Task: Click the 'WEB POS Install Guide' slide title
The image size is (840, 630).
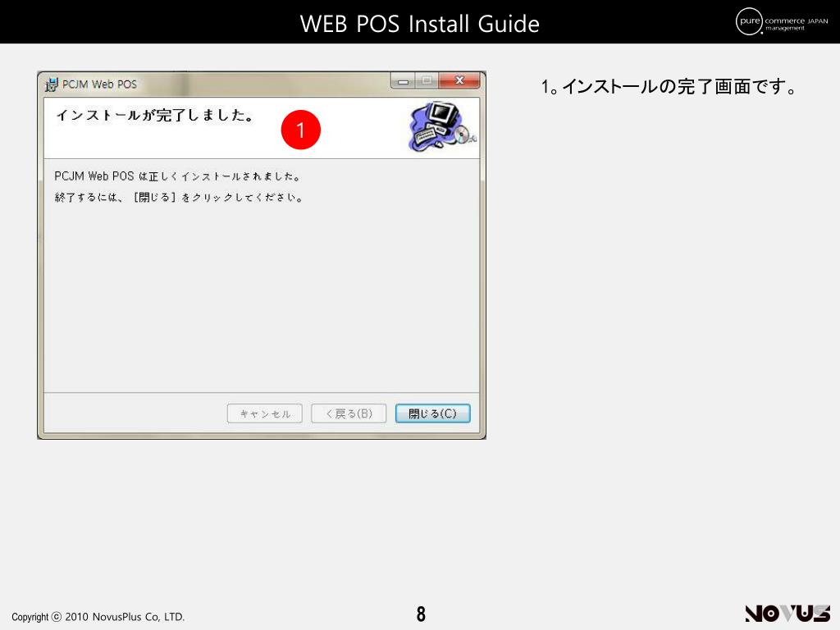Action: pyautogui.click(x=419, y=24)
